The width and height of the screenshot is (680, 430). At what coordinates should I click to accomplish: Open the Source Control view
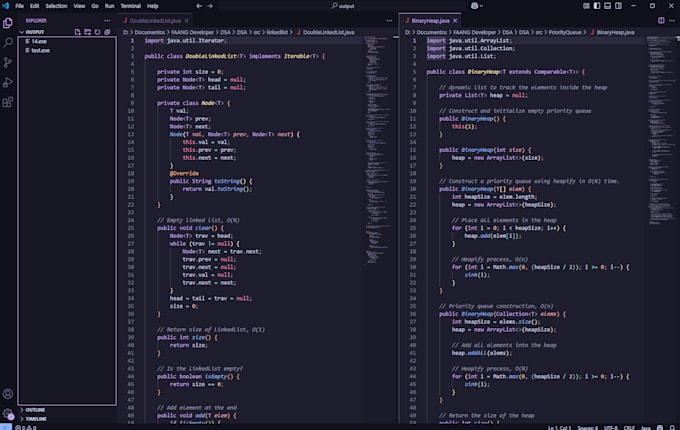[8, 62]
